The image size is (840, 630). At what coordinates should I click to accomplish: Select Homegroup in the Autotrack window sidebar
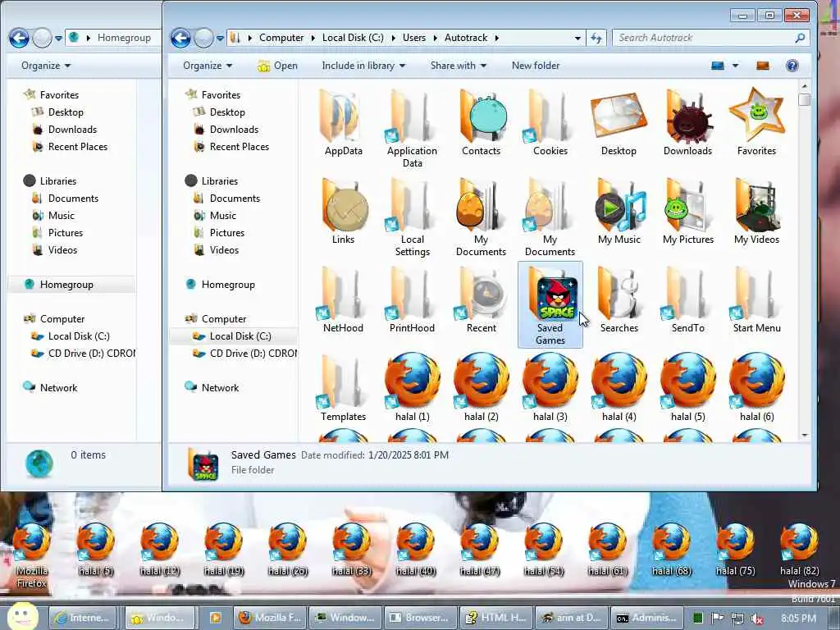tap(221, 285)
